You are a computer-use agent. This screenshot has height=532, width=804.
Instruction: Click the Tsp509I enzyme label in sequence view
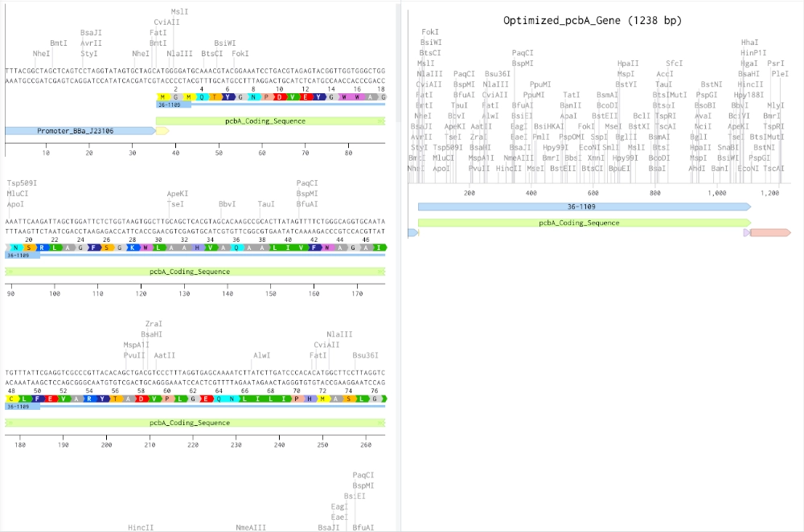[x=22, y=184]
